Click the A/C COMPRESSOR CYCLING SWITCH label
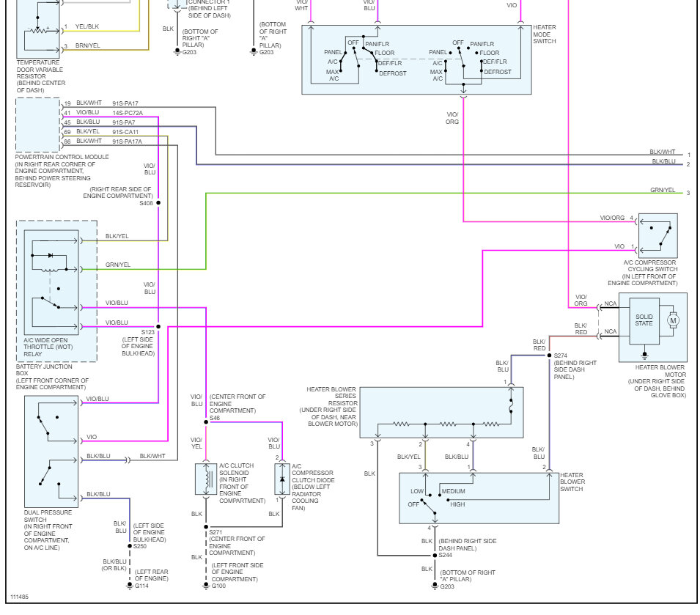The width and height of the screenshot is (700, 615). (x=650, y=266)
